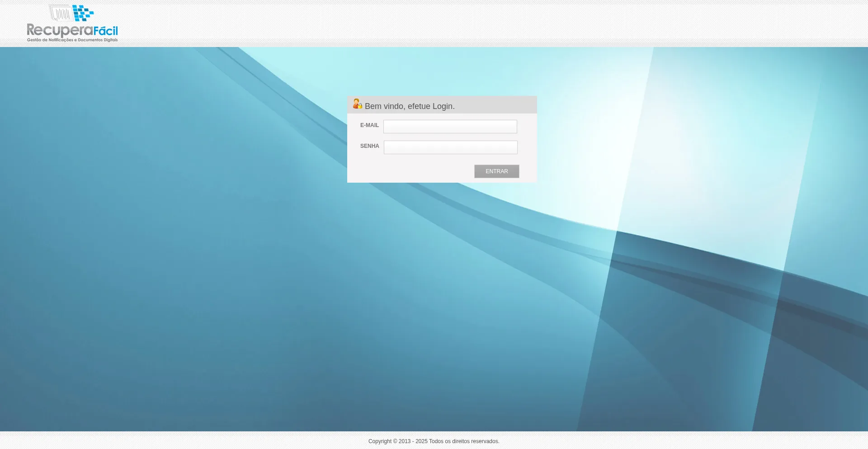The width and height of the screenshot is (868, 449).
Task: Focus the E-MAIL input field
Action: 450,127
